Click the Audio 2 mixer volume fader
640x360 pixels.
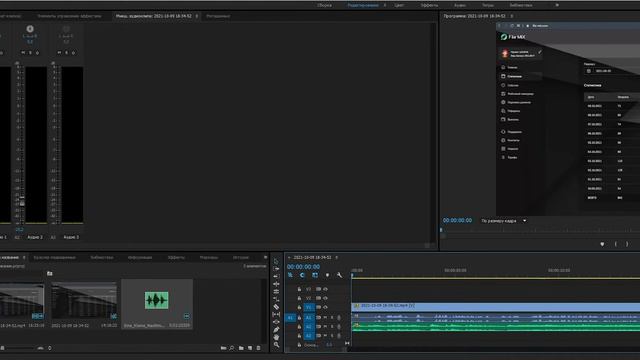click(22, 203)
